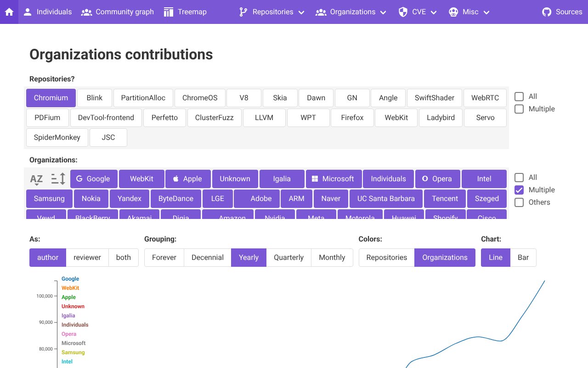Click the home icon in the navbar
Screen dimensions: 588x368
coord(9,12)
